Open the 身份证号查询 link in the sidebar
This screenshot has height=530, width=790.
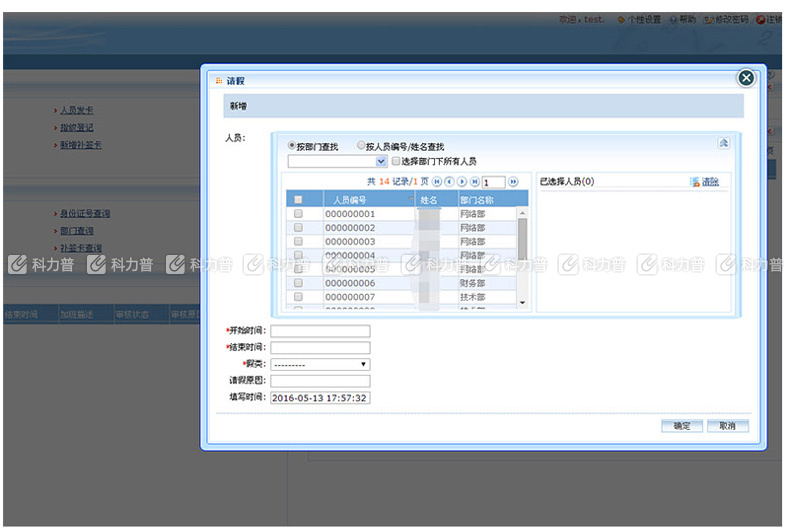85,213
